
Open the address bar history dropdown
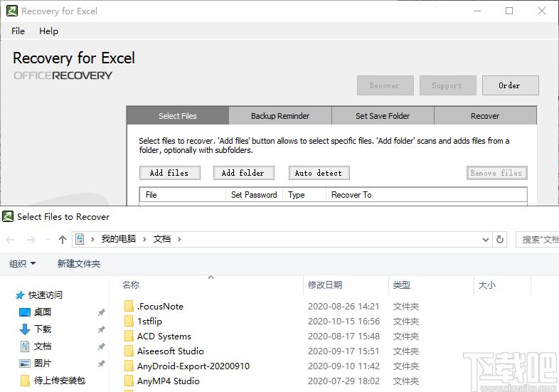pyautogui.click(x=485, y=240)
